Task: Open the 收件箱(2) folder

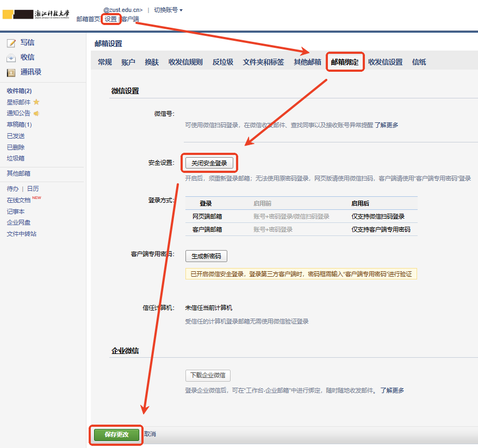Action: coord(19,91)
